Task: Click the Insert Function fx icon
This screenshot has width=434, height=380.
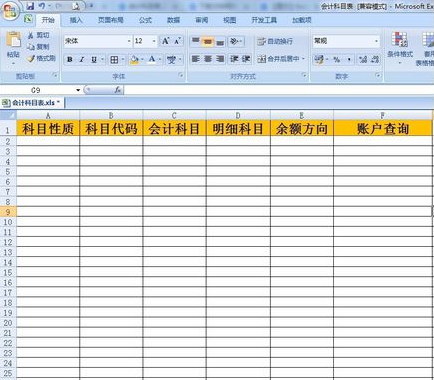Action: 118,90
